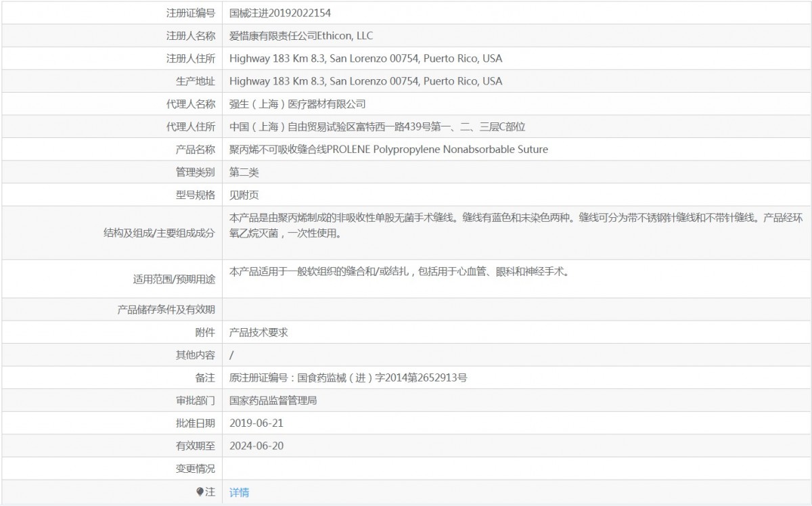Select approval date 2019-06-21
Screen dimensions: 812x506
click(256, 423)
